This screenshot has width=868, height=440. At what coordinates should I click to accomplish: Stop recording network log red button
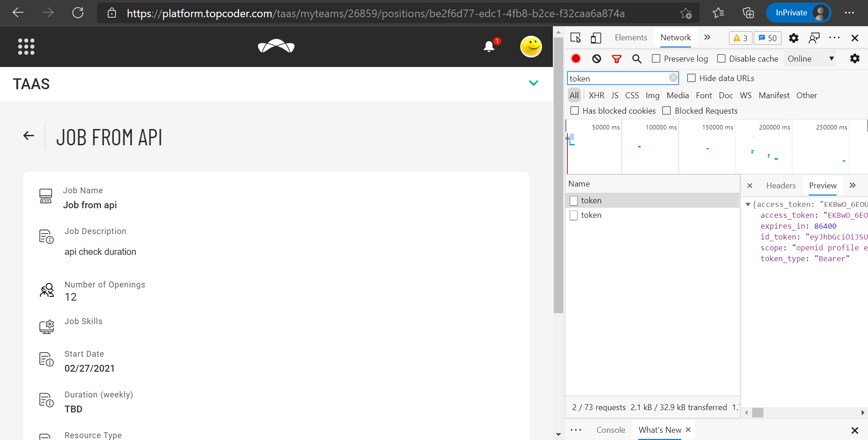tap(576, 58)
